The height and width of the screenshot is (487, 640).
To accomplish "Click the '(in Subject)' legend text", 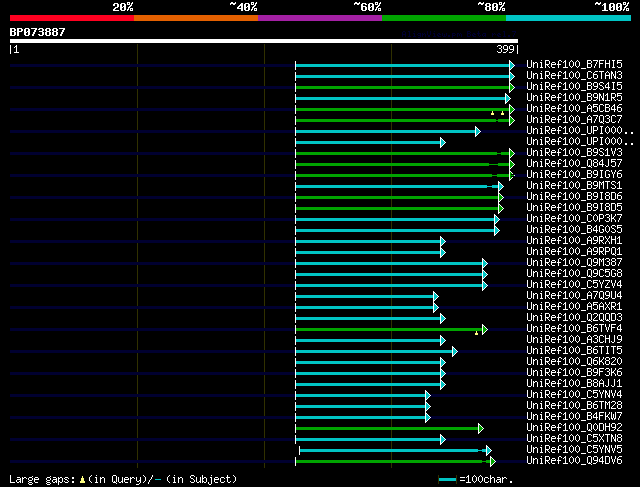I will click(x=201, y=479).
